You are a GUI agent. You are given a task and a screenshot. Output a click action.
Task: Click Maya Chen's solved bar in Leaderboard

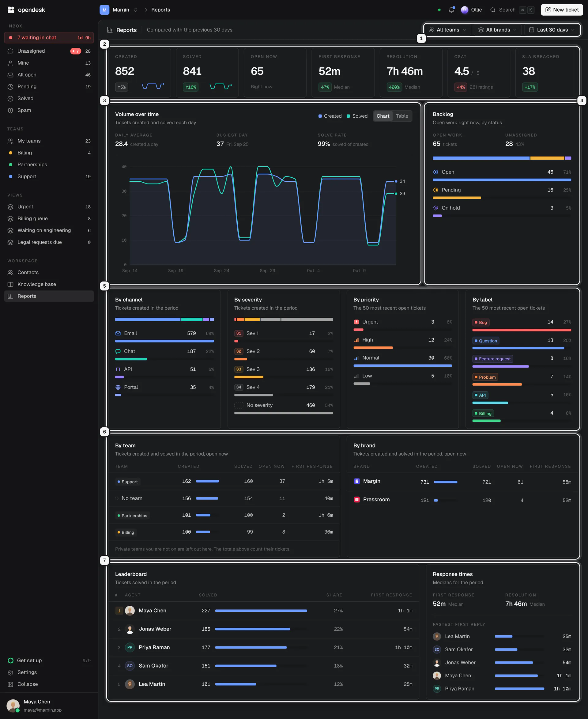pyautogui.click(x=261, y=611)
